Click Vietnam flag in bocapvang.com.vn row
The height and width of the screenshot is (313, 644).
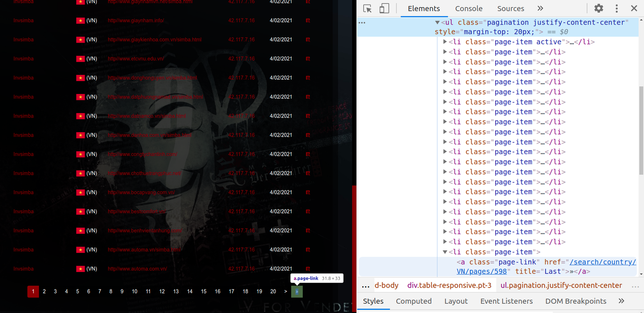point(80,193)
